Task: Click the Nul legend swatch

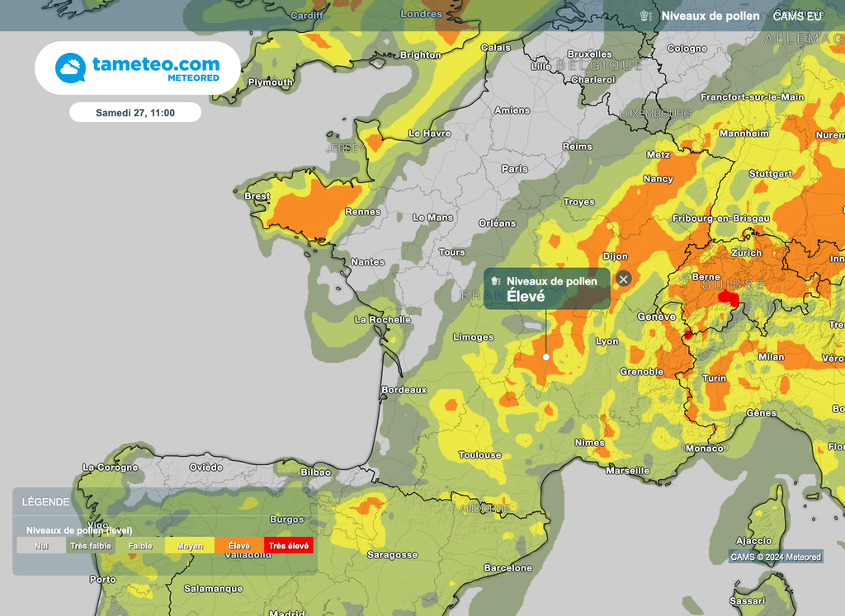Action: point(41,545)
